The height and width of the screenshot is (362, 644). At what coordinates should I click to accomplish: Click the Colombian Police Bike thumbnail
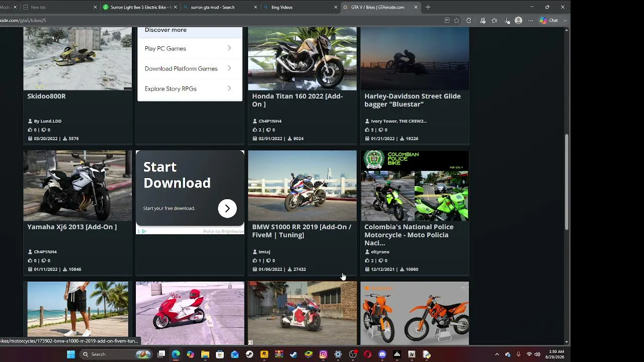415,186
